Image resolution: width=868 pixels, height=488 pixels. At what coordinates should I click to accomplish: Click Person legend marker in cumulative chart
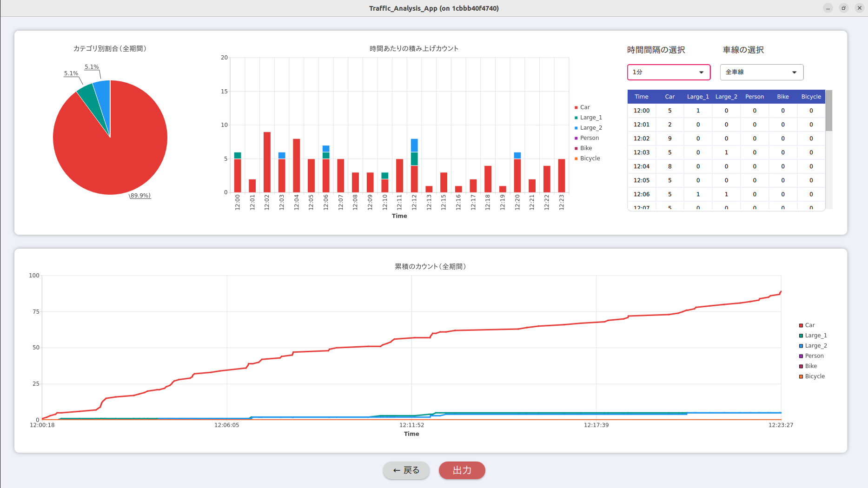[801, 356]
